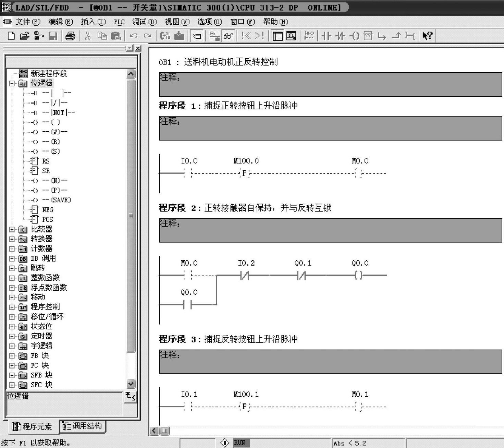Image resolution: width=504 pixels, height=448 pixels.
Task: Click the connection line toolbar icon
Action: (x=410, y=36)
